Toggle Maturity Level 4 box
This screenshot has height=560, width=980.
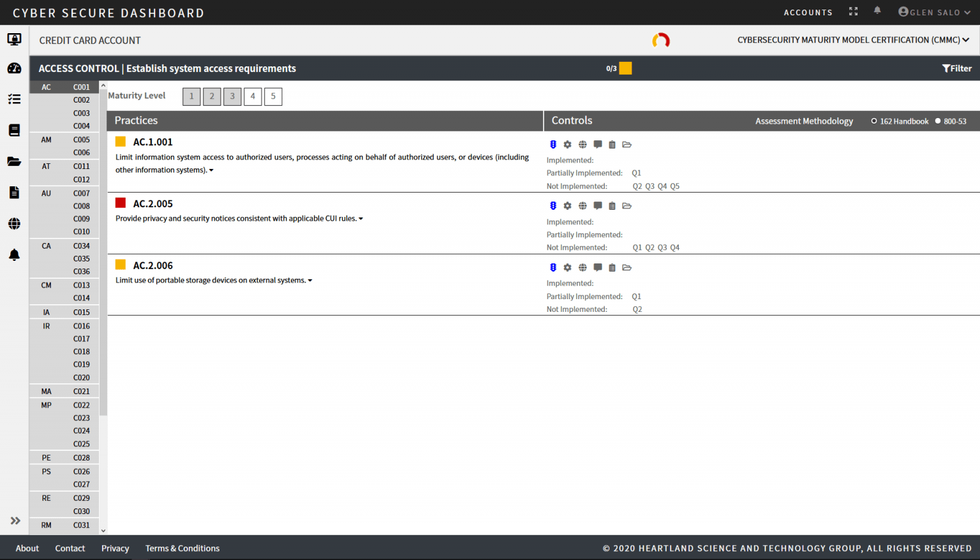click(x=253, y=96)
